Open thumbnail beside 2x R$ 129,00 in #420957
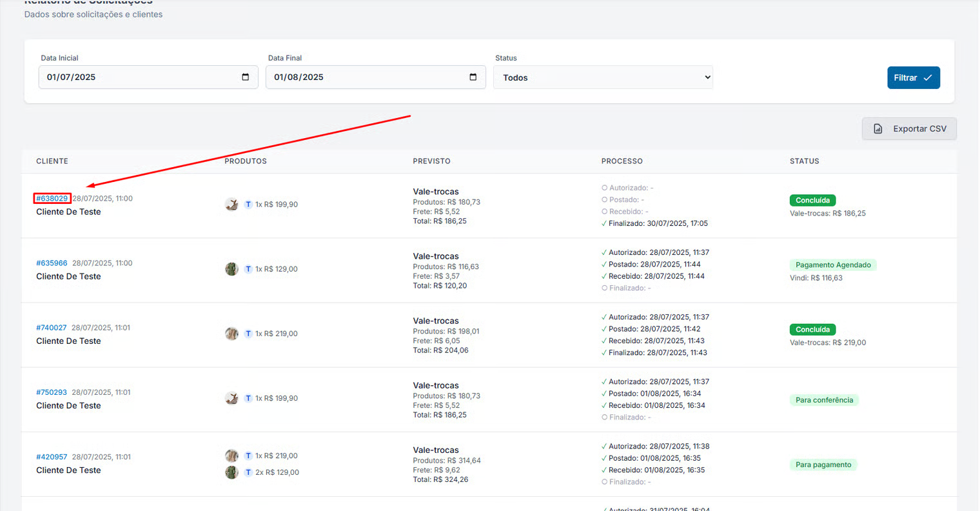 coord(231,472)
